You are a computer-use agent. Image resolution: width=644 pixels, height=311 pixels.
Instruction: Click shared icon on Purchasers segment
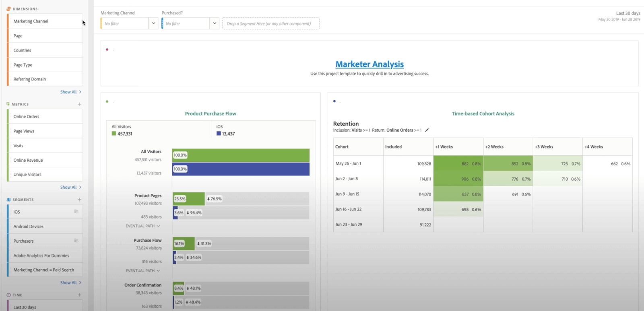[x=76, y=241]
